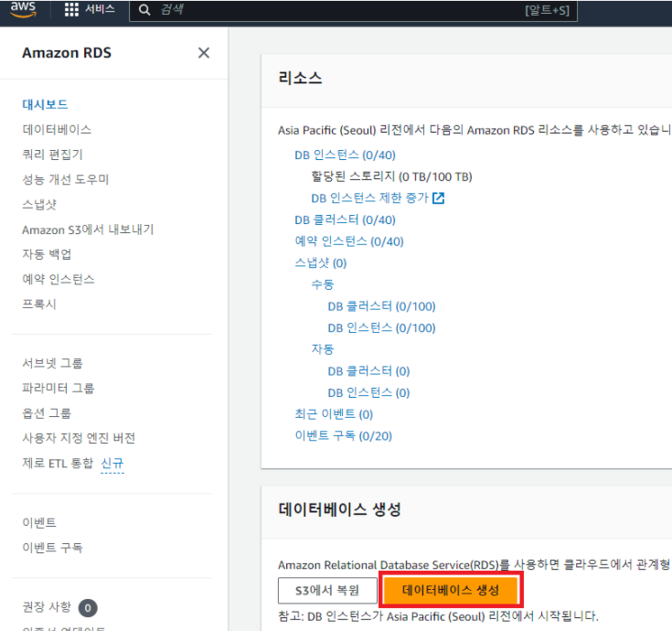Select the 데이터베이스 생성 panel heading

[x=339, y=509]
